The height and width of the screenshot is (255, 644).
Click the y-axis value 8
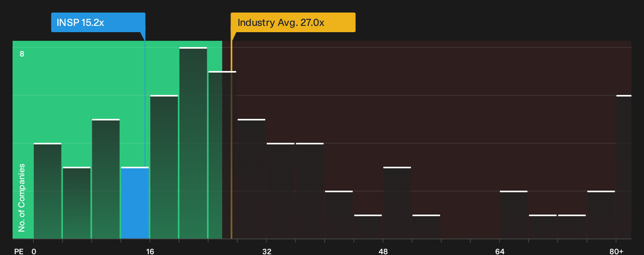(x=22, y=54)
